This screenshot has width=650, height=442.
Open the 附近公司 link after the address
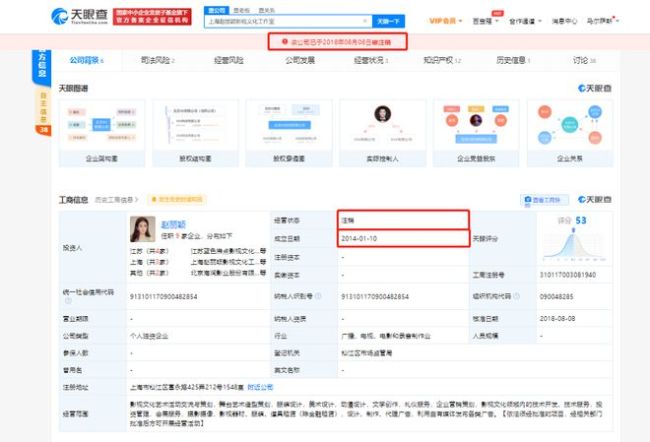(x=260, y=387)
